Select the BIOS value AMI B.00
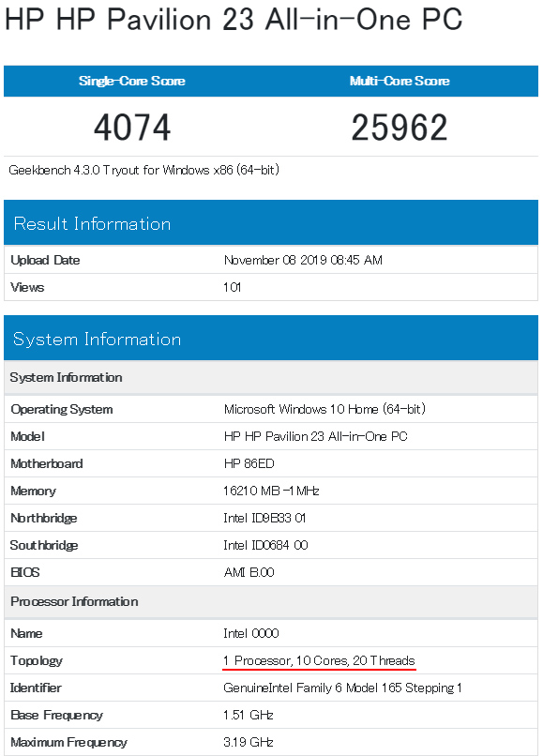Viewport: 543px width, 756px height. 249,572
